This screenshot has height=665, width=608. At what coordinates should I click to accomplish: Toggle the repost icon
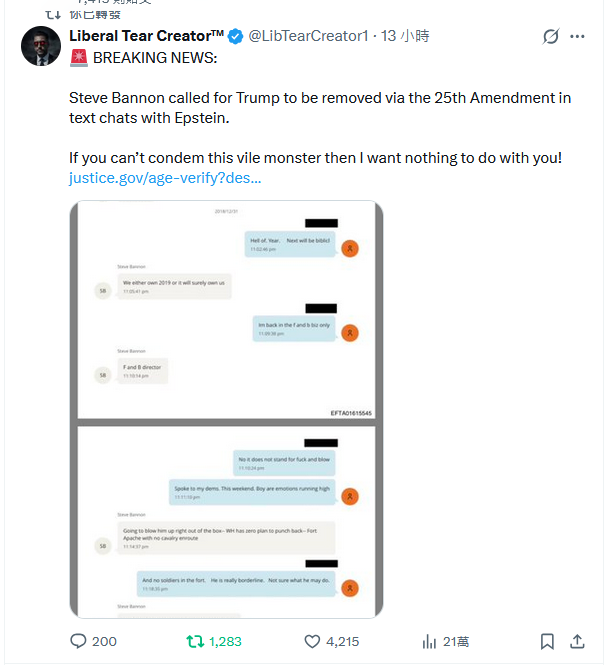click(x=196, y=641)
